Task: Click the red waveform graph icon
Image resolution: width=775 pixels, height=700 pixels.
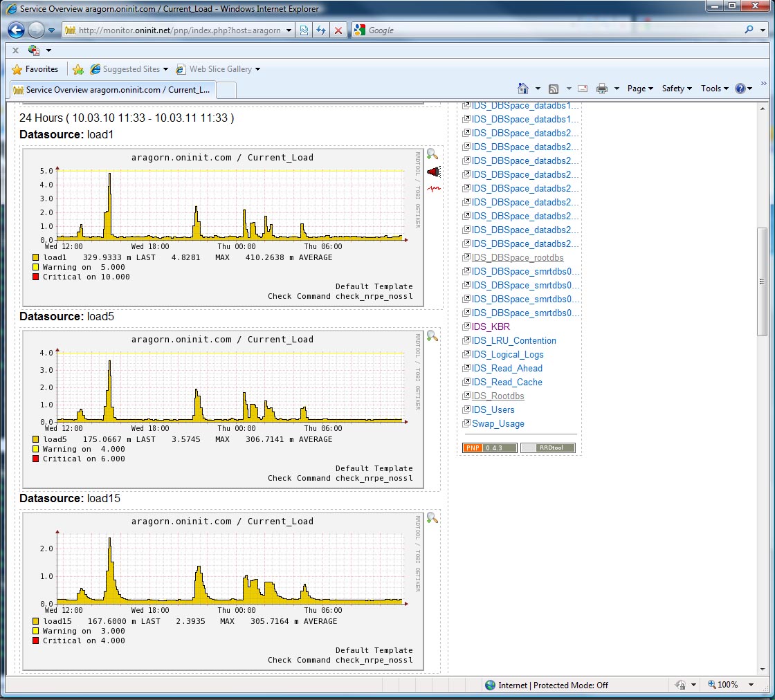Action: click(433, 189)
